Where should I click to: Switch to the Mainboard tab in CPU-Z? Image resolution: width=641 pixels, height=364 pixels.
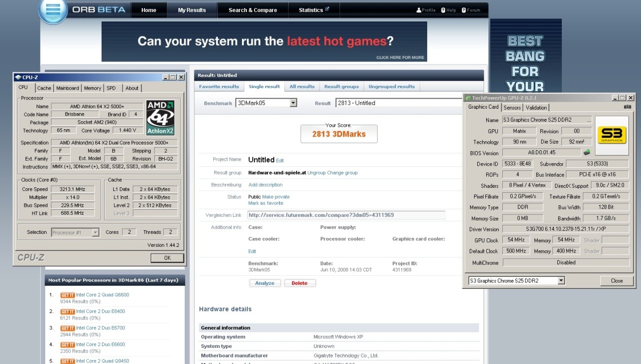point(68,88)
